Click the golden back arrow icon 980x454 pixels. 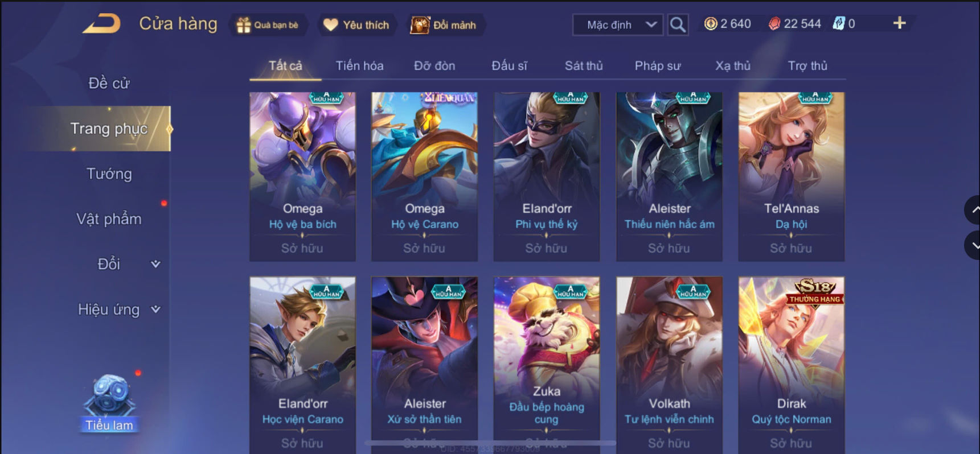pos(102,24)
